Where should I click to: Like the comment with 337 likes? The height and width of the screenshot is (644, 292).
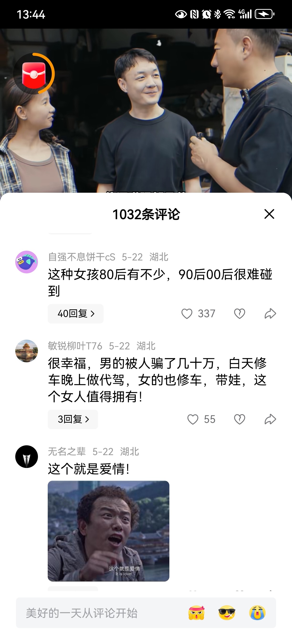coord(187,313)
